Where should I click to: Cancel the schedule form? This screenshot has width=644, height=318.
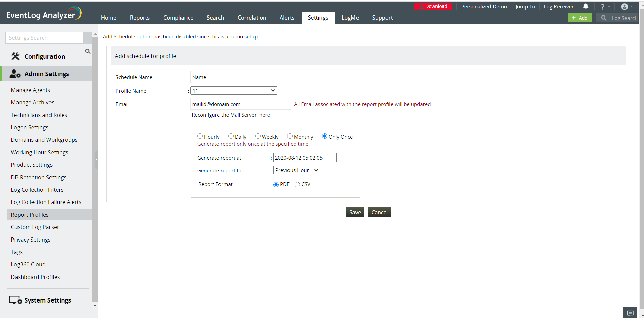(x=379, y=212)
